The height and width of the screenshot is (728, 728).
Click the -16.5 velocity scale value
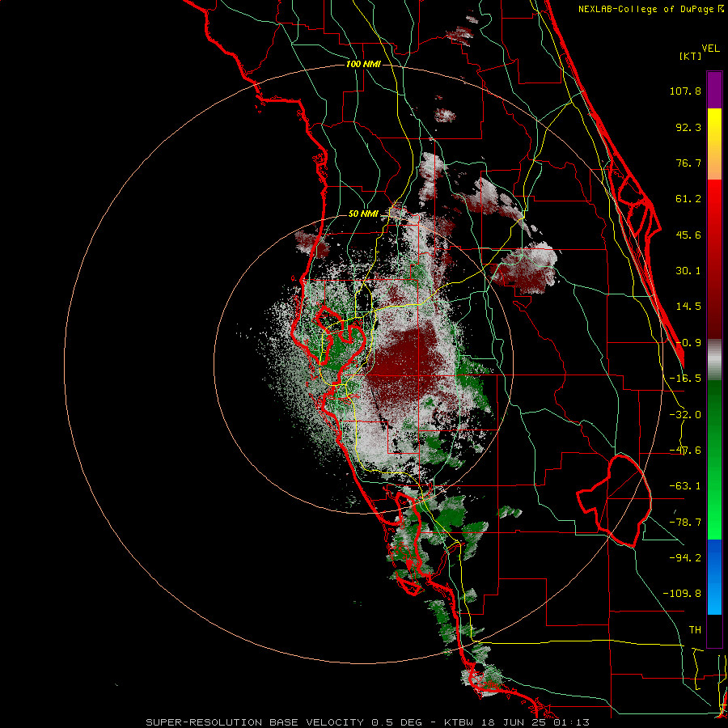pyautogui.click(x=685, y=379)
